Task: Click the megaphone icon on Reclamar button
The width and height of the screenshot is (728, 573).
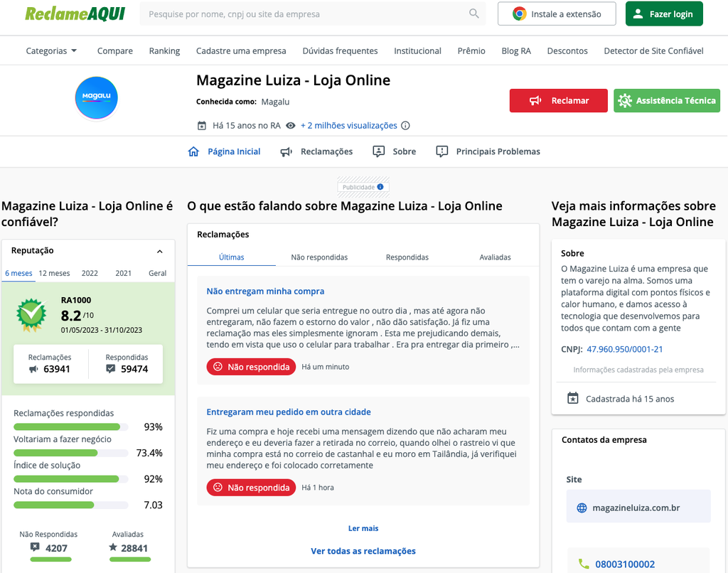Action: coord(535,101)
